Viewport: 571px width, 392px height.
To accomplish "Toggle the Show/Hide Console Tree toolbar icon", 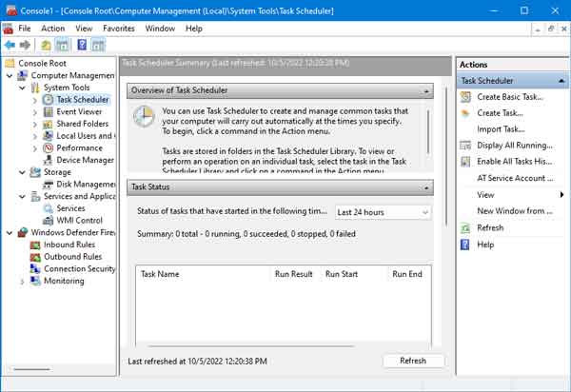I will (62, 45).
